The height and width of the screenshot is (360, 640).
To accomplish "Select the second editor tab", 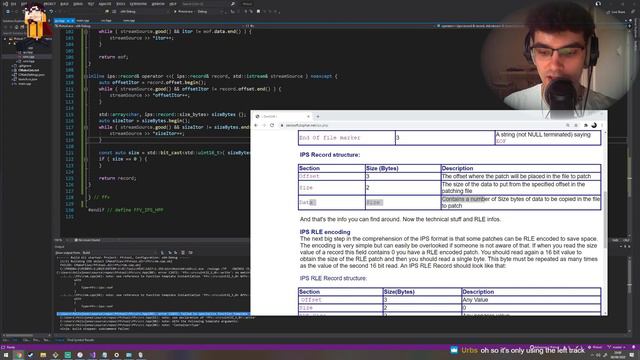I will 83,20.
